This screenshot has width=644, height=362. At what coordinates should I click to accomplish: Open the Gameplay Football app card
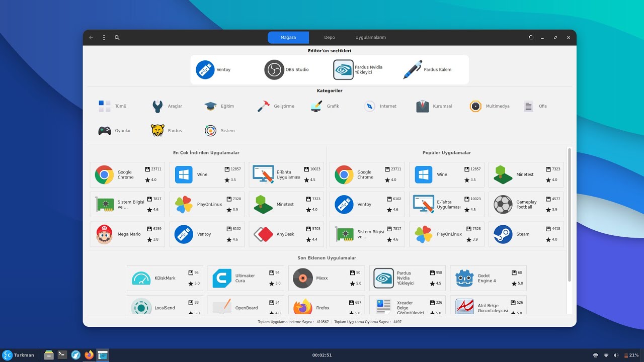pyautogui.click(x=526, y=204)
